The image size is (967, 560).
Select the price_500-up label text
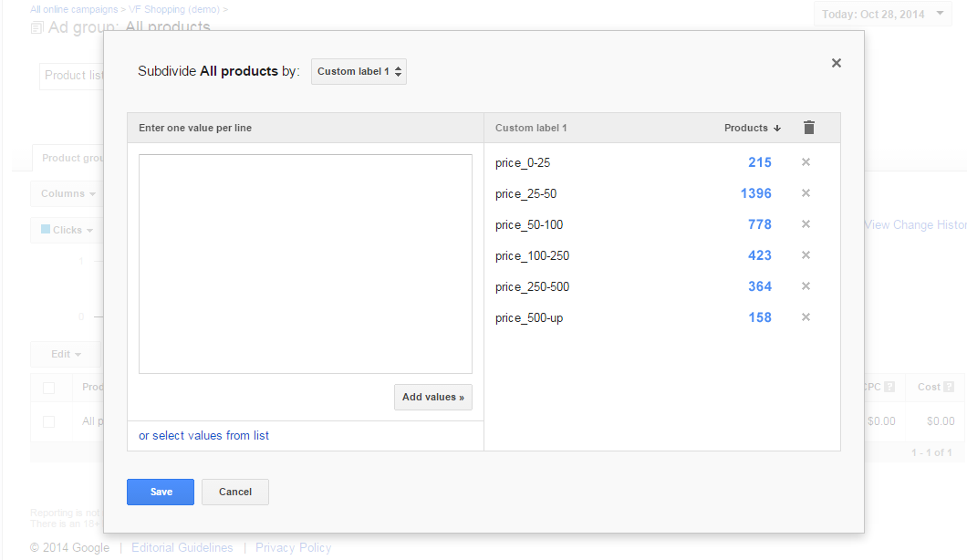click(x=529, y=317)
